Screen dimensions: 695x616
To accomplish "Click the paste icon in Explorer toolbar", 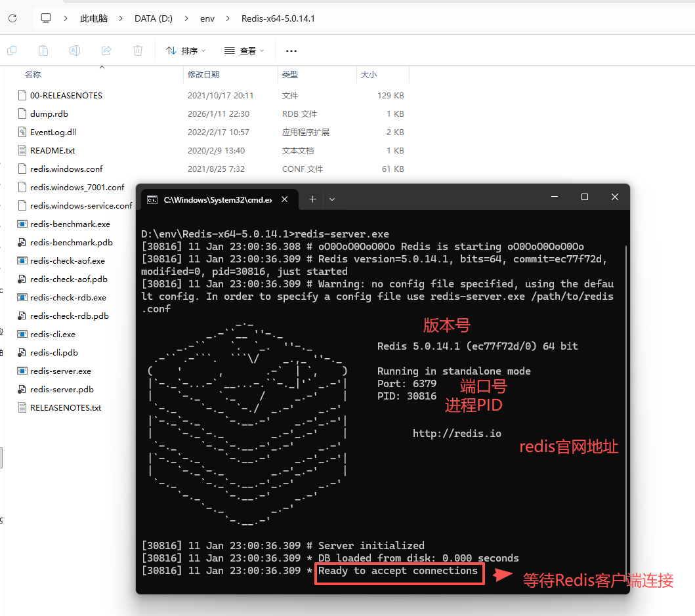I will pos(43,51).
